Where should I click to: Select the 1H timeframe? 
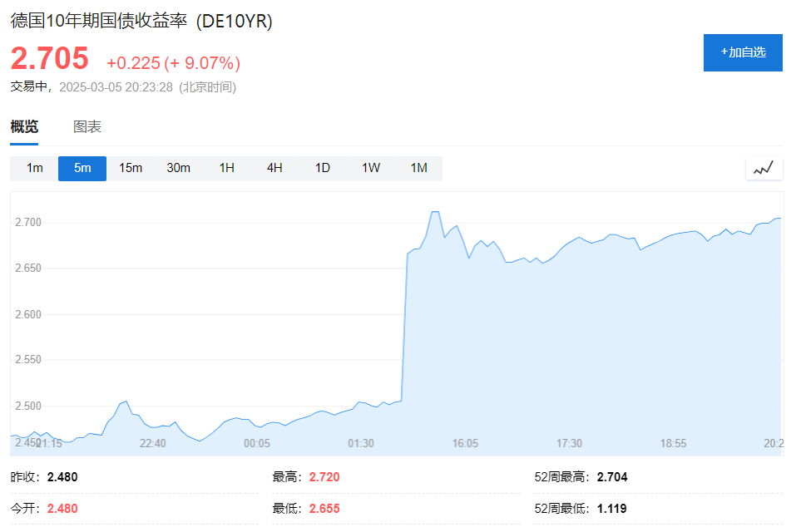point(226,167)
